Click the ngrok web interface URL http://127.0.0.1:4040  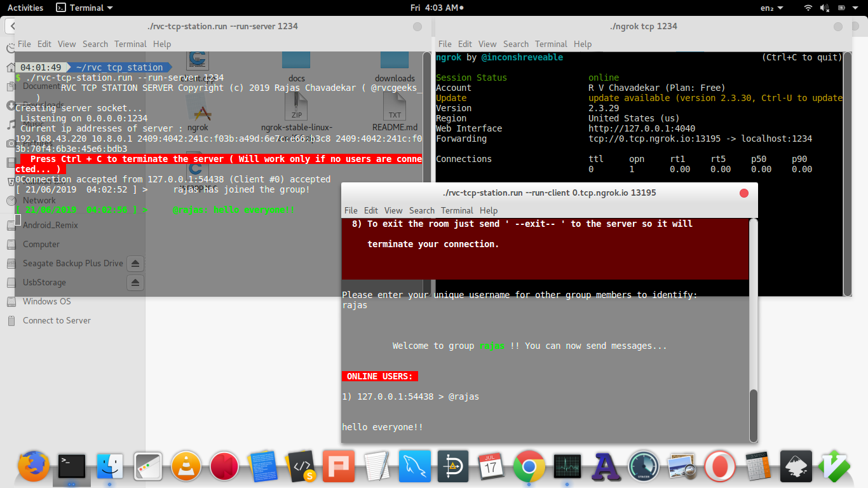tap(642, 128)
